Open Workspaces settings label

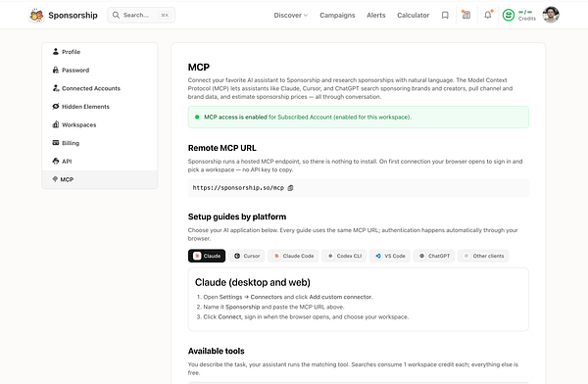point(78,124)
